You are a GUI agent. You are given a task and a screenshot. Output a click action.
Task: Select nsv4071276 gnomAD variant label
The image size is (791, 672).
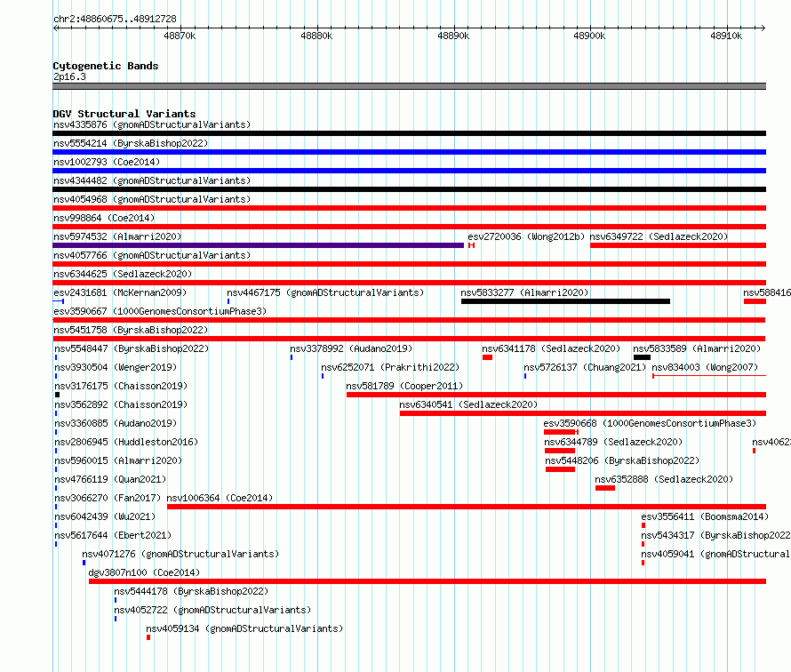180,554
